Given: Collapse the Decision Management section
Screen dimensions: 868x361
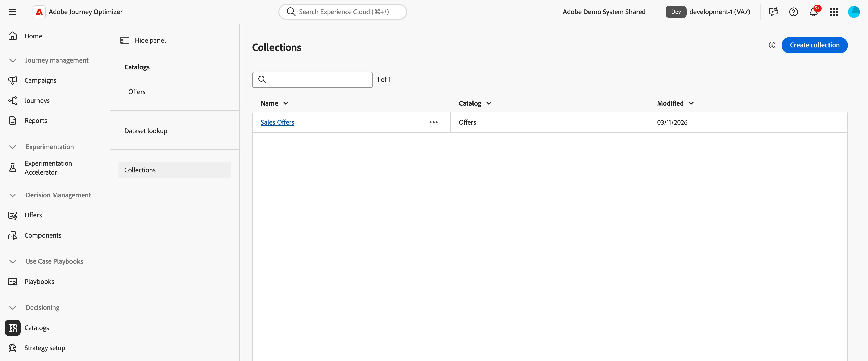Looking at the screenshot, I should tap(13, 195).
